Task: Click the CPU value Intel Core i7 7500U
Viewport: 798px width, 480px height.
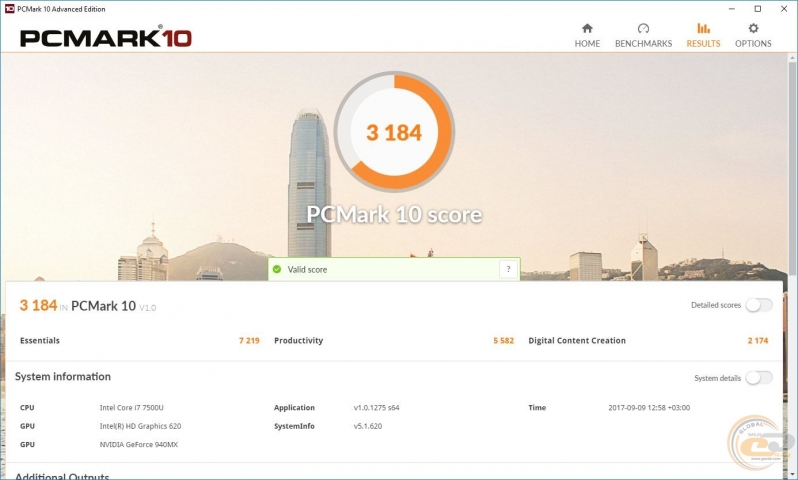Action: pyautogui.click(x=131, y=408)
